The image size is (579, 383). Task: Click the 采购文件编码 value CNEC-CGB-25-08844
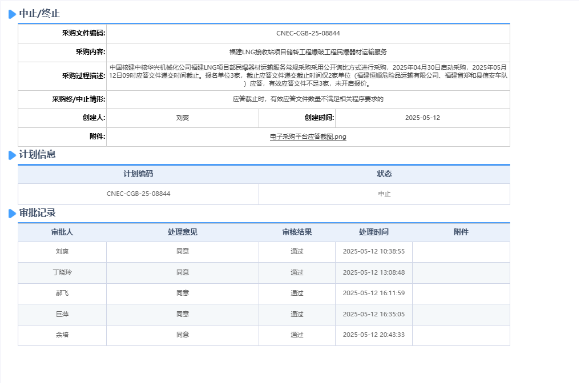click(x=308, y=33)
